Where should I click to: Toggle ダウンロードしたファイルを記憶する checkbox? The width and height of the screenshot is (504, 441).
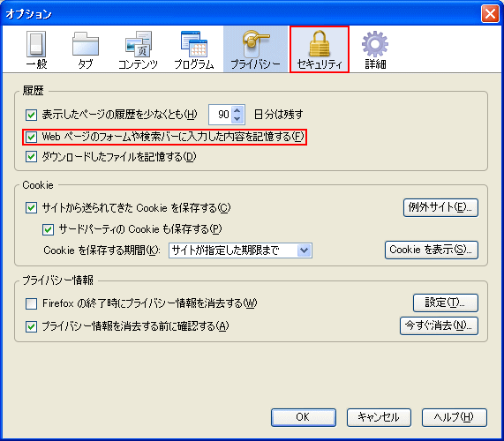click(31, 157)
